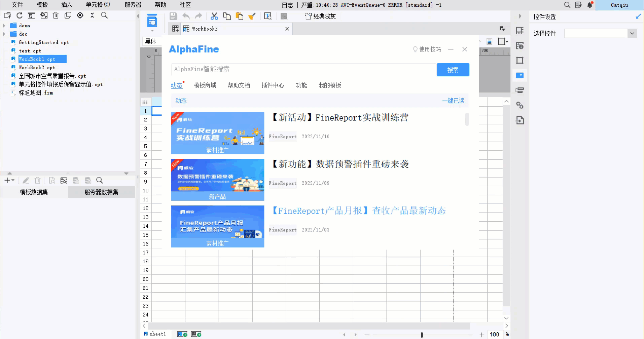
Task: Refresh the template file tree
Action: [20, 15]
